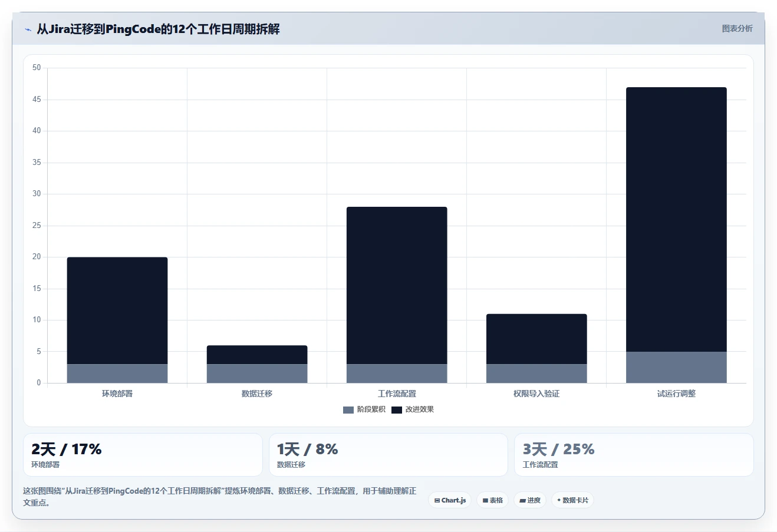
Task: Click the 数据迁移 x-axis label
Action: 257,394
